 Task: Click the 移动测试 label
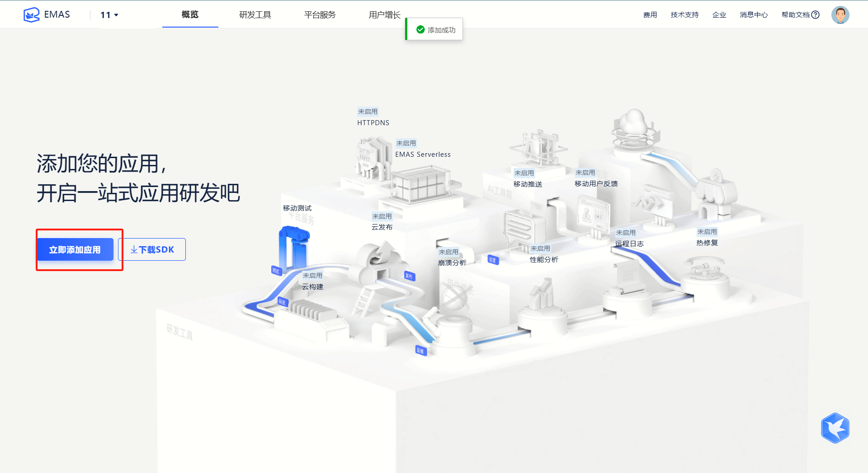tap(297, 208)
